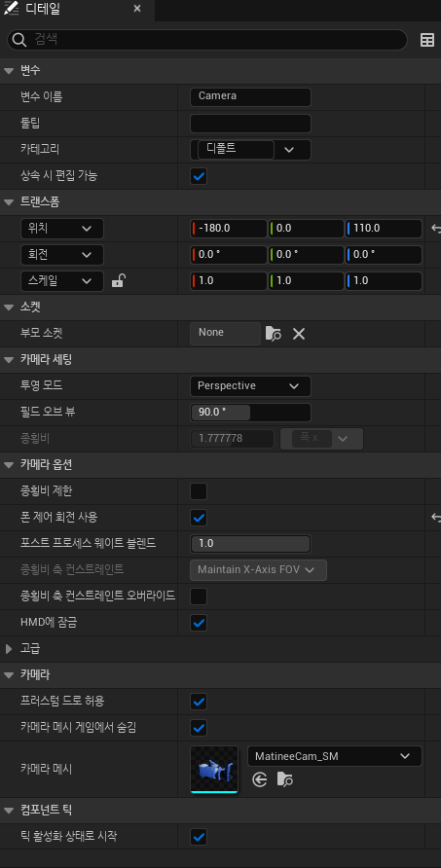Uncheck the HMD에 잠금 checkbox
Screen dimensions: 441x868
[199, 622]
